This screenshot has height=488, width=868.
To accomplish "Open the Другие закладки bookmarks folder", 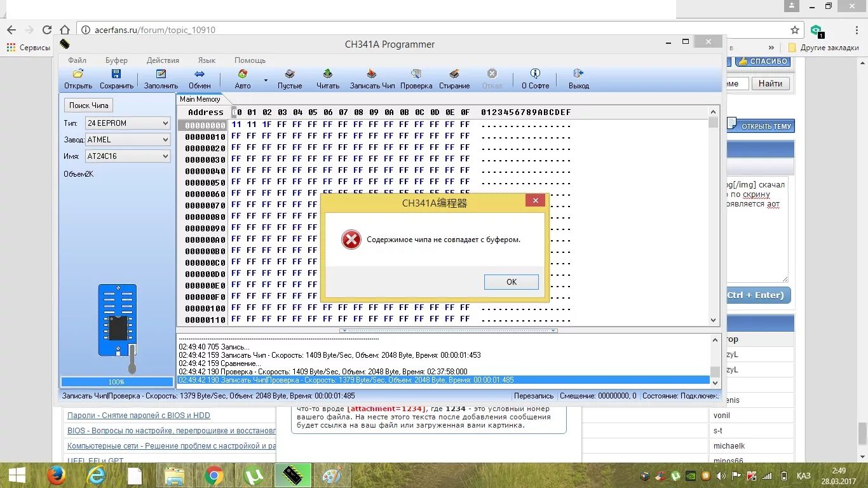I will click(824, 48).
